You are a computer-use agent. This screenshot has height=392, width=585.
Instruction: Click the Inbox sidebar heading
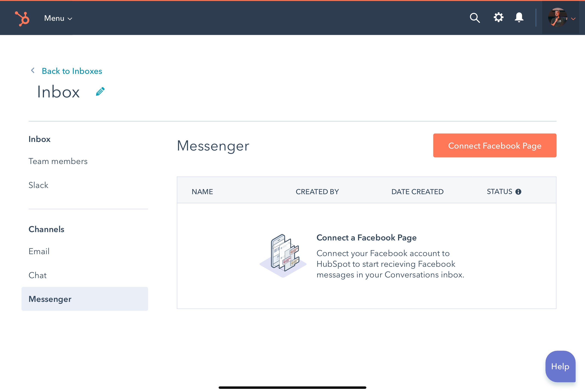coord(39,139)
